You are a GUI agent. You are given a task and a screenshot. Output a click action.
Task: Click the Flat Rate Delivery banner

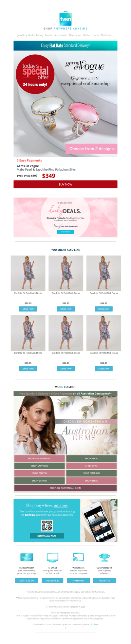[65, 46]
